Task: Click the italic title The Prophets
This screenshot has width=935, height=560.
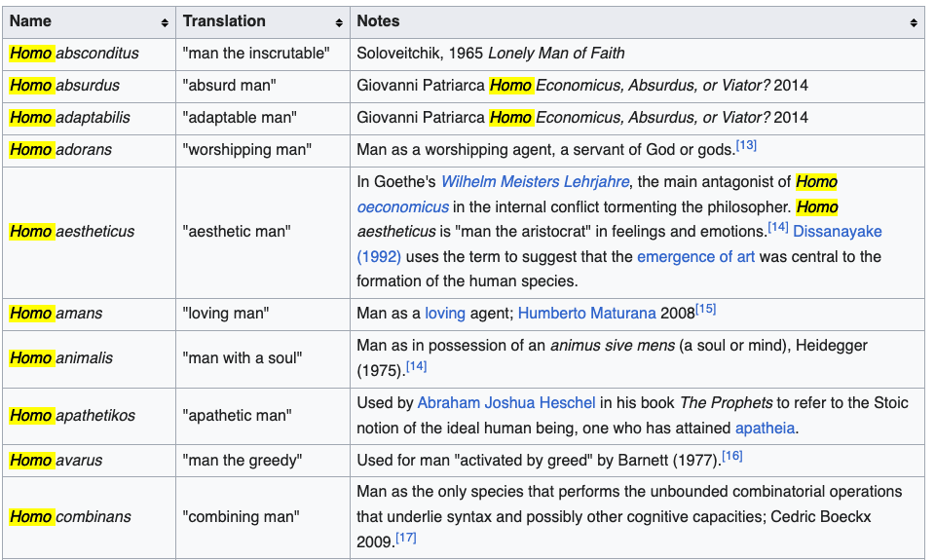Action: (x=727, y=403)
